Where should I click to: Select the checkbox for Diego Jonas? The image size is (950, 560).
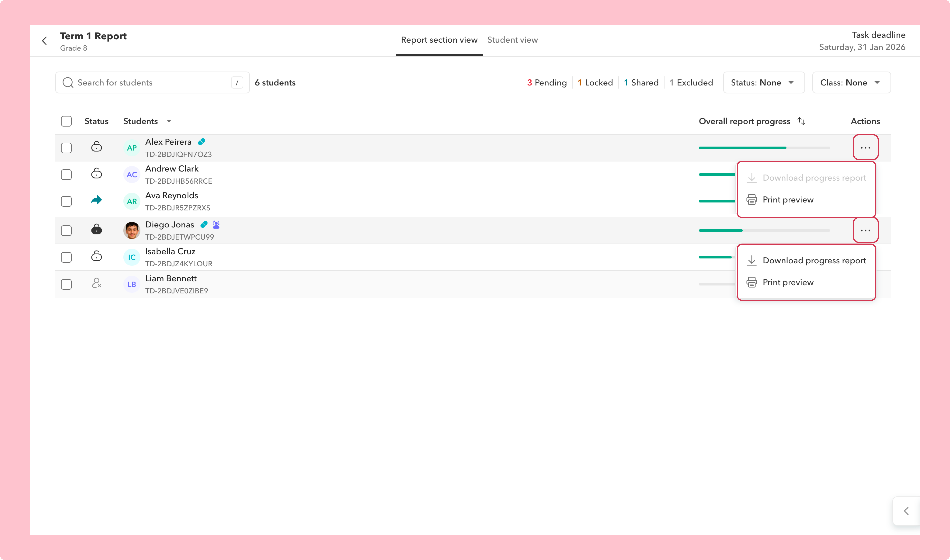(x=66, y=231)
